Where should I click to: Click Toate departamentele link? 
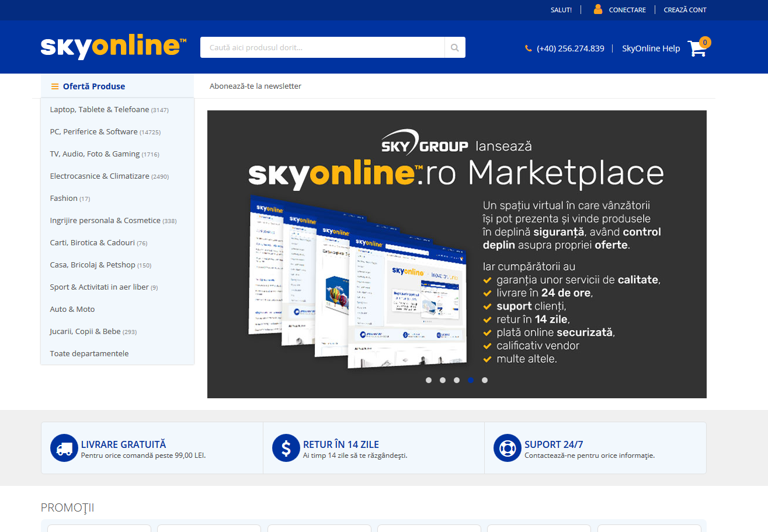point(89,354)
